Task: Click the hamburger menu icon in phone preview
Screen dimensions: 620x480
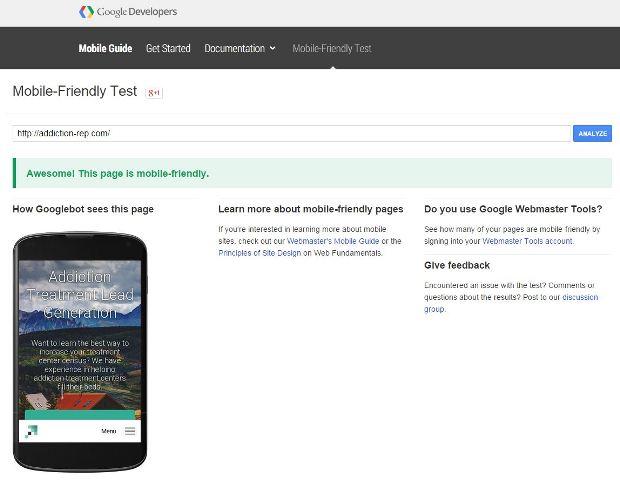Action: [x=130, y=432]
